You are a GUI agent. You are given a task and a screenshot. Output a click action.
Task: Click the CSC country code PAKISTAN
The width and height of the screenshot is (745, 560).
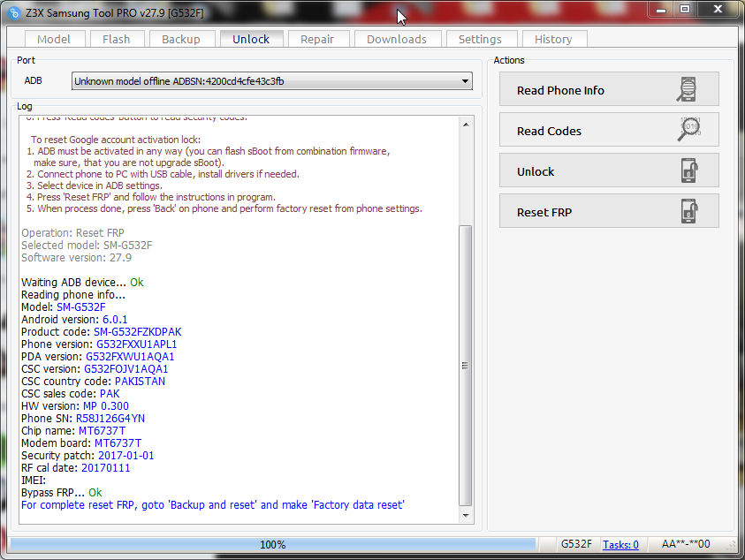140,382
